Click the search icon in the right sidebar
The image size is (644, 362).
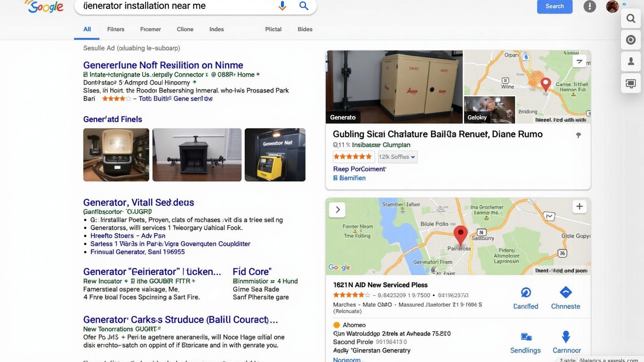point(631,19)
